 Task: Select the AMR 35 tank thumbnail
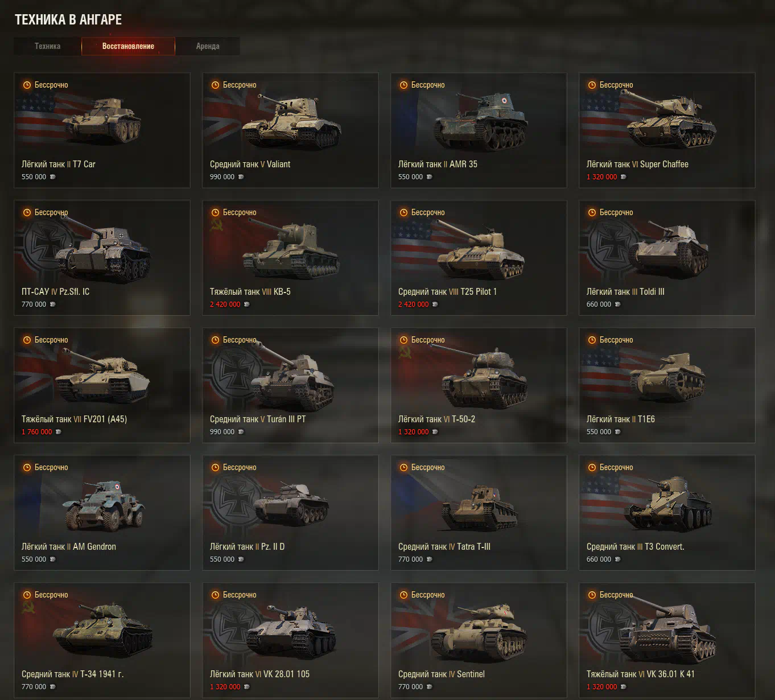pyautogui.click(x=481, y=122)
